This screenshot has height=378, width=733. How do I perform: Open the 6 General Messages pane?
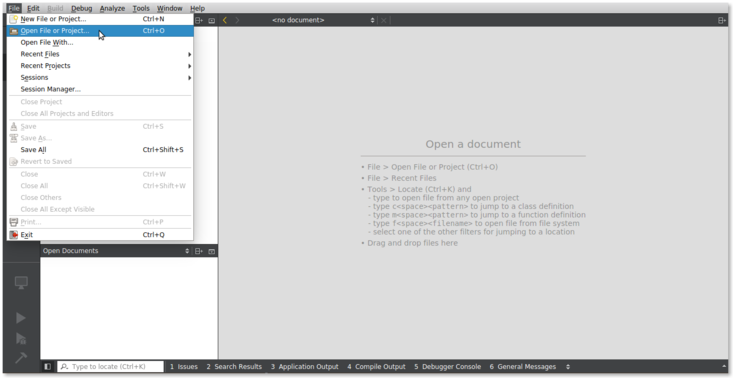(523, 367)
